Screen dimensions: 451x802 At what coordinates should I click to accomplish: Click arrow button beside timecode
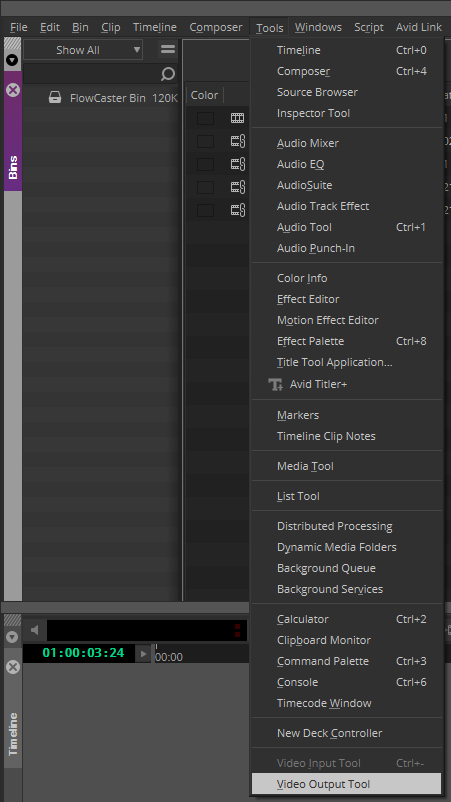(143, 653)
